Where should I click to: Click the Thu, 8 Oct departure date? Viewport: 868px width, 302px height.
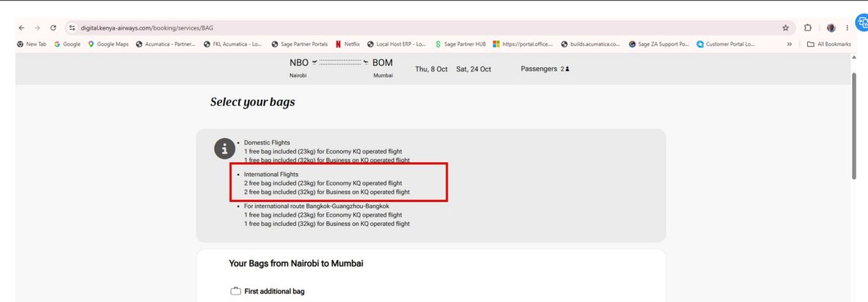[x=431, y=69]
